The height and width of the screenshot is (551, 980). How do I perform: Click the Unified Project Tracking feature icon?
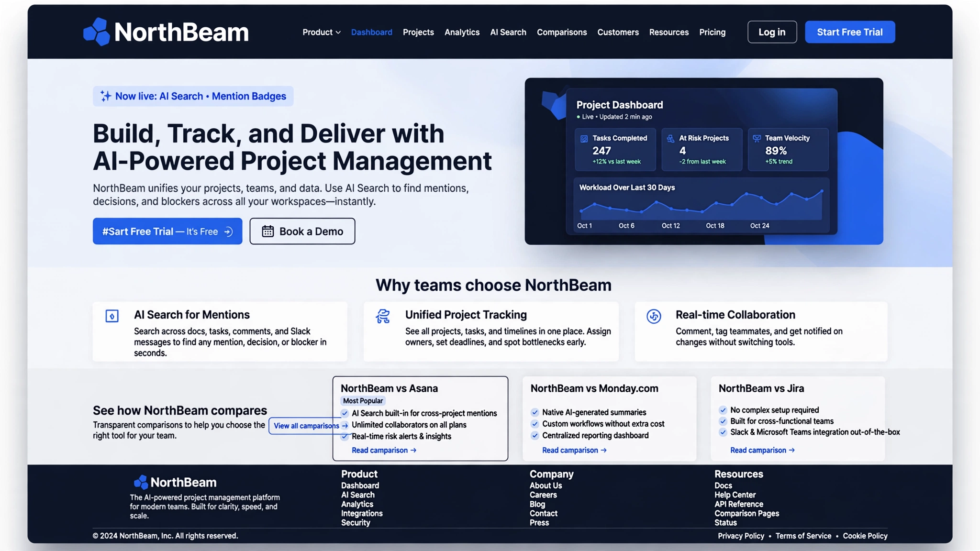tap(383, 316)
